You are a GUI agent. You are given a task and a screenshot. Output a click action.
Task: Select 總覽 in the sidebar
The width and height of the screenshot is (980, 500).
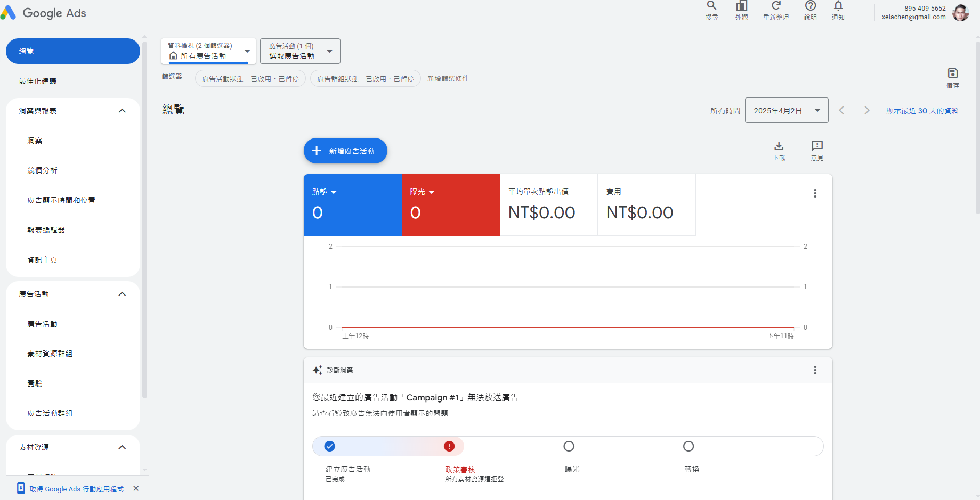click(x=73, y=51)
